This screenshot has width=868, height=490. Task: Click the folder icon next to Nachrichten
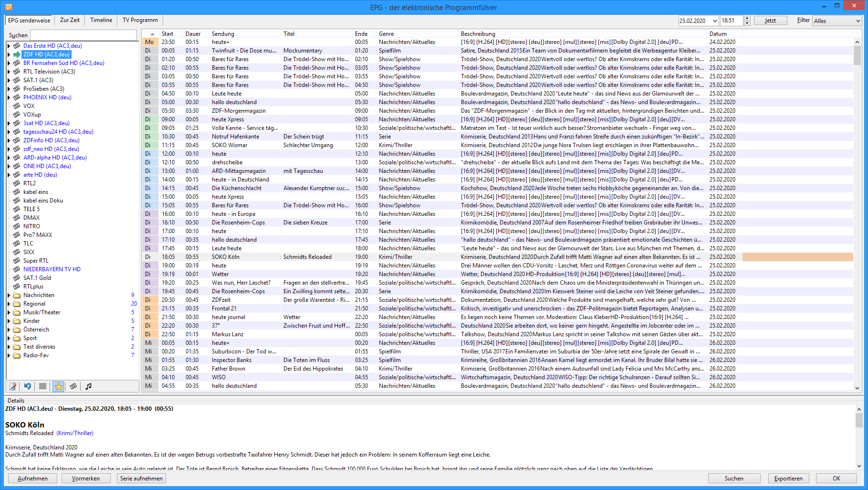coord(17,295)
